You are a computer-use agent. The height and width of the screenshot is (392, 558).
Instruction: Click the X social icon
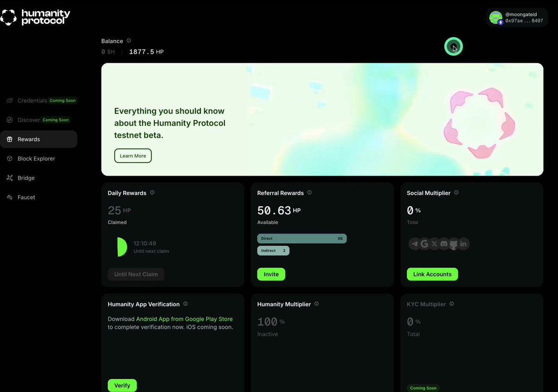(434, 244)
